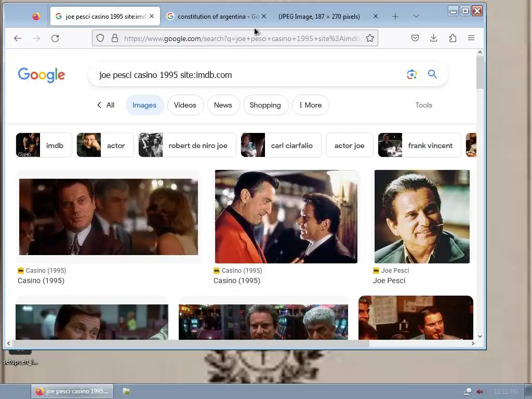Screen dimensions: 532x399
Task: Select the robert de niro joe chip
Action: [x=187, y=145]
